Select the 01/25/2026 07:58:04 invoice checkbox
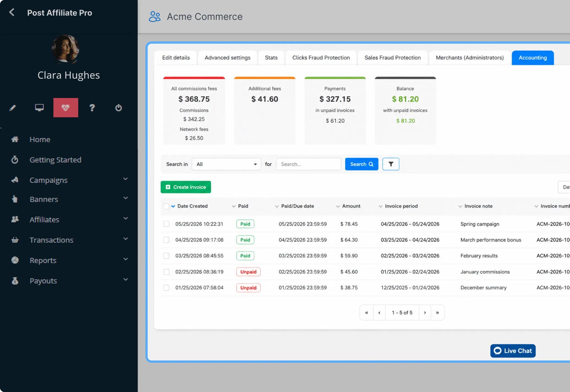Screen dimensions: 570x392 (x=166, y=288)
